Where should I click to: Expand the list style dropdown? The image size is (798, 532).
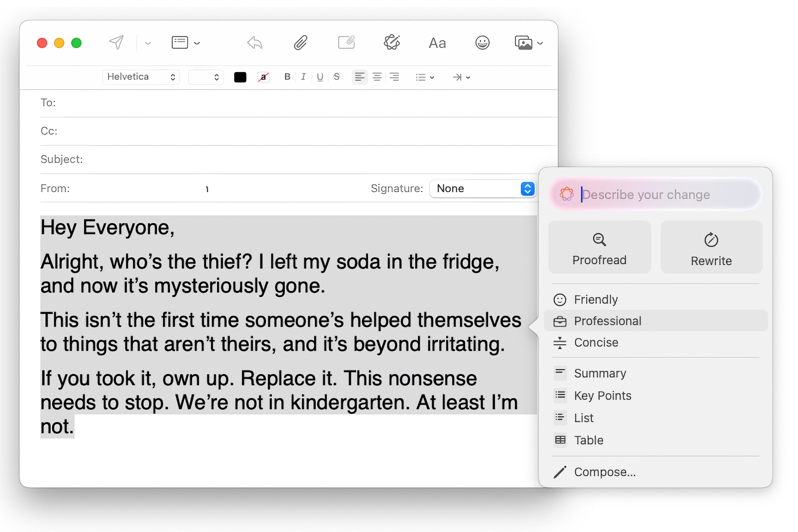pyautogui.click(x=425, y=77)
